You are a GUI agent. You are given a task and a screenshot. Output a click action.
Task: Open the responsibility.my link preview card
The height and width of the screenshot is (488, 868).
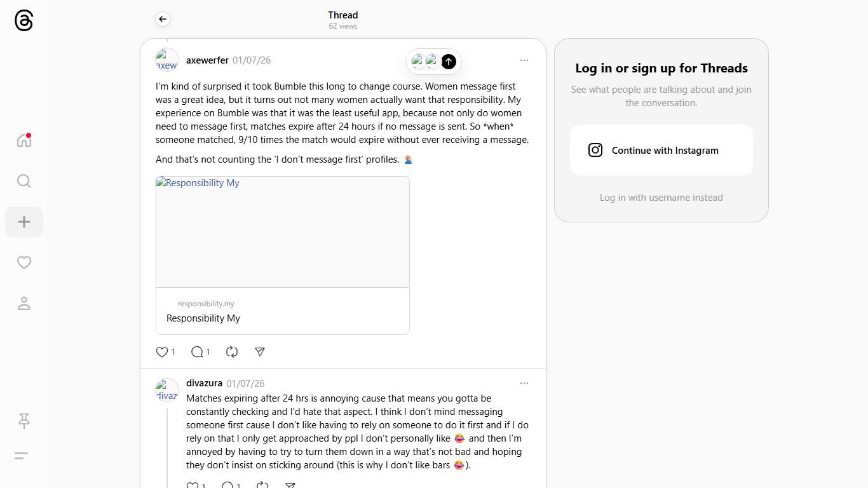coord(283,255)
